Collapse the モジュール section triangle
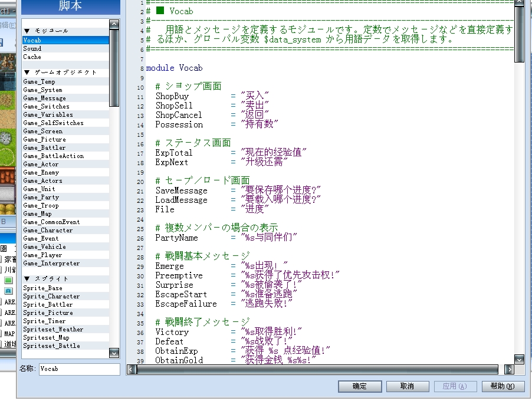532x401 pixels. click(x=27, y=31)
